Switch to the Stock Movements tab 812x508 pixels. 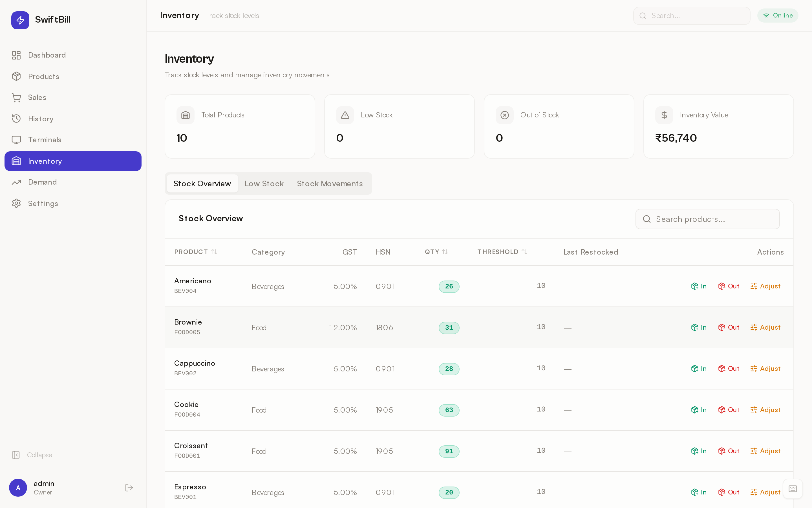point(330,183)
